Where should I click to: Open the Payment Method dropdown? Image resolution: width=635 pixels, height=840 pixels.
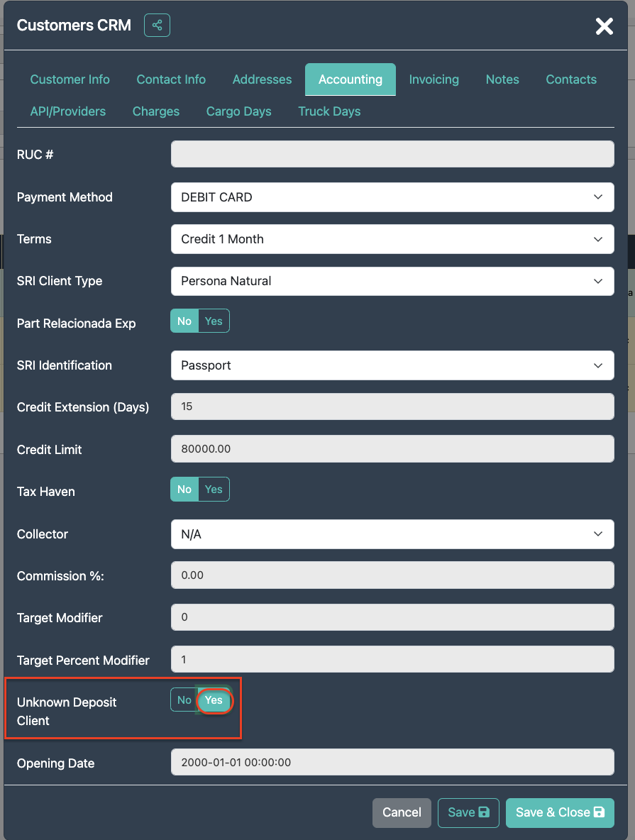click(x=392, y=197)
